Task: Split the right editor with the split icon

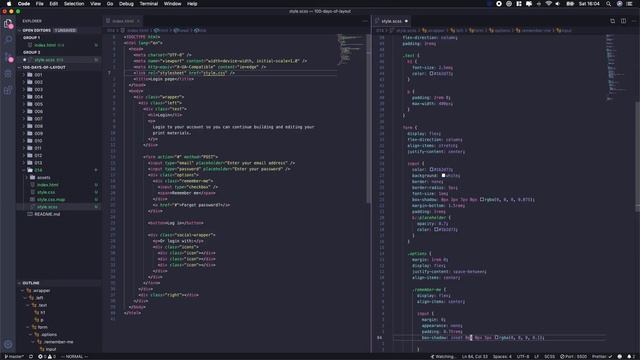Action: (x=623, y=21)
